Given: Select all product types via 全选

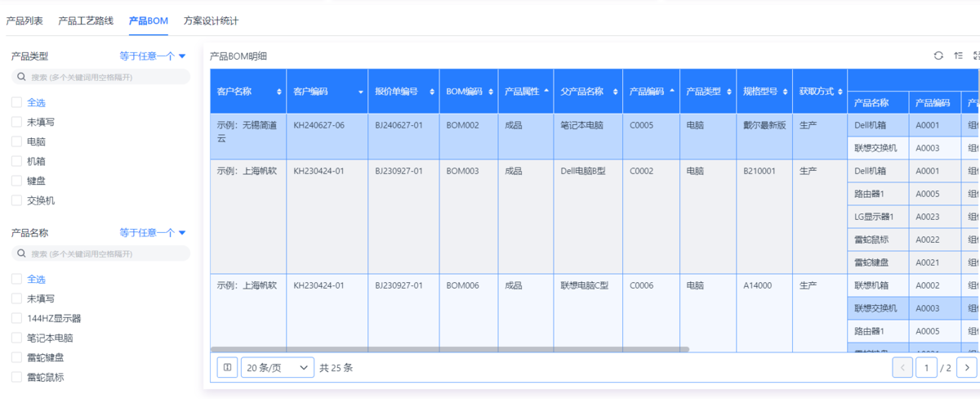Looking at the screenshot, I should pos(16,102).
